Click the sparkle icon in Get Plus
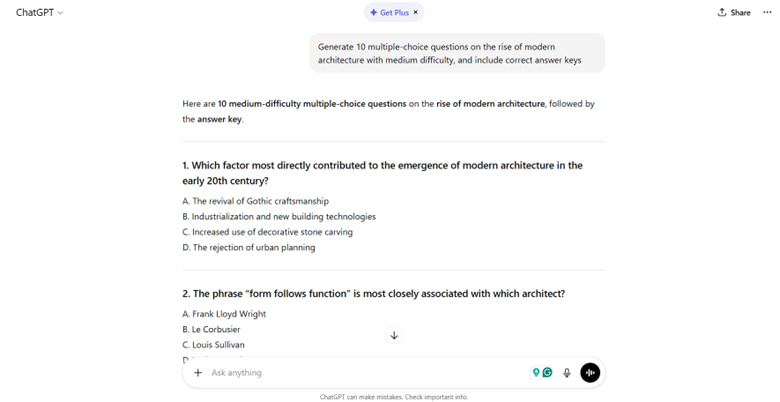 pyautogui.click(x=373, y=13)
